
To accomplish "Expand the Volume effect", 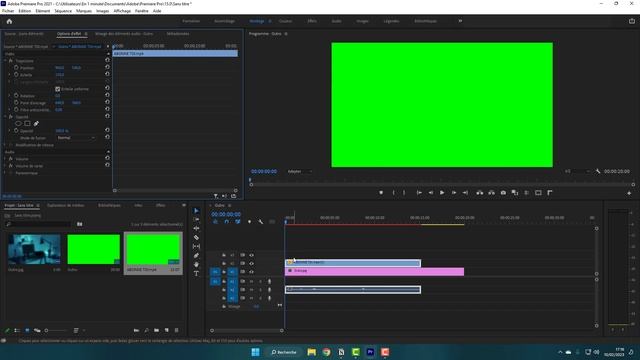I will pyautogui.click(x=5, y=159).
